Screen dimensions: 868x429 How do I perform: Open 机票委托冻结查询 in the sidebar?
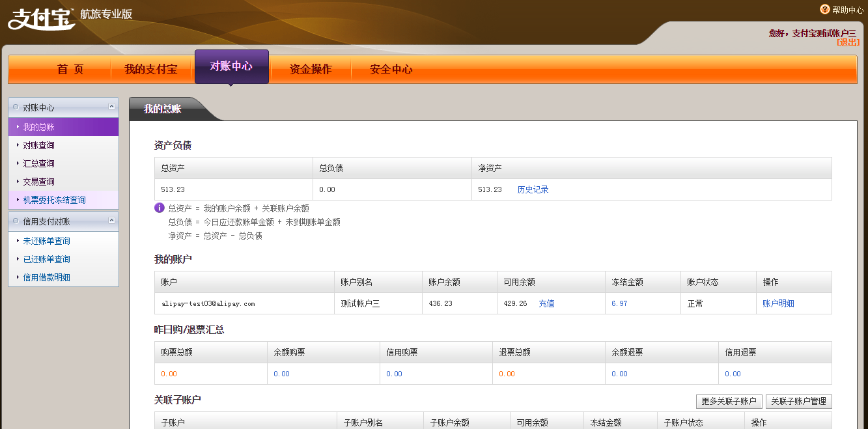tap(54, 200)
